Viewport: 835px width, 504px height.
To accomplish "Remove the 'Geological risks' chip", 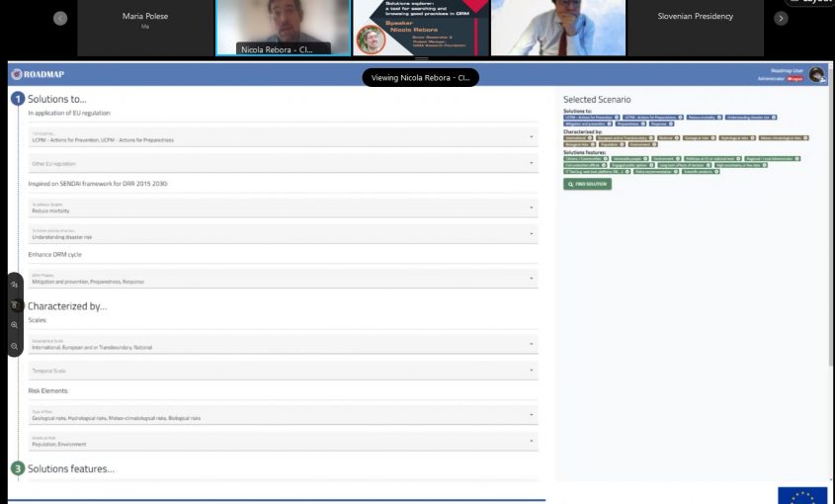I will pyautogui.click(x=713, y=138).
